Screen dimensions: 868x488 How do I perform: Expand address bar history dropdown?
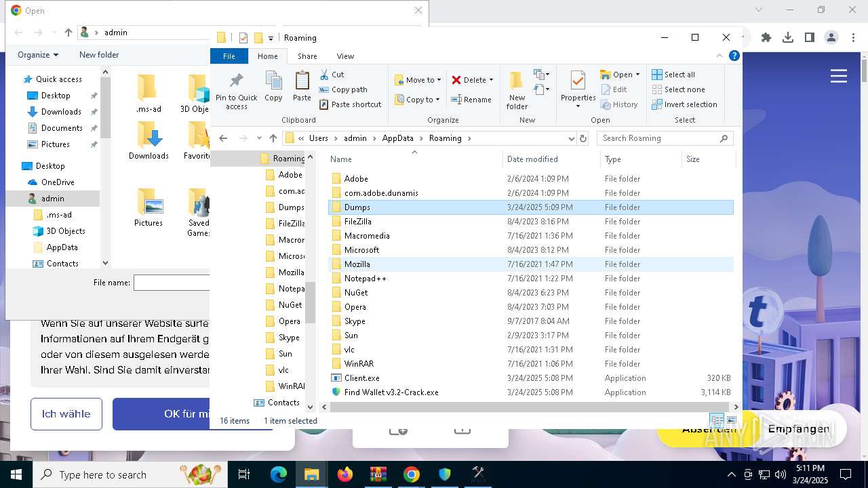[571, 138]
